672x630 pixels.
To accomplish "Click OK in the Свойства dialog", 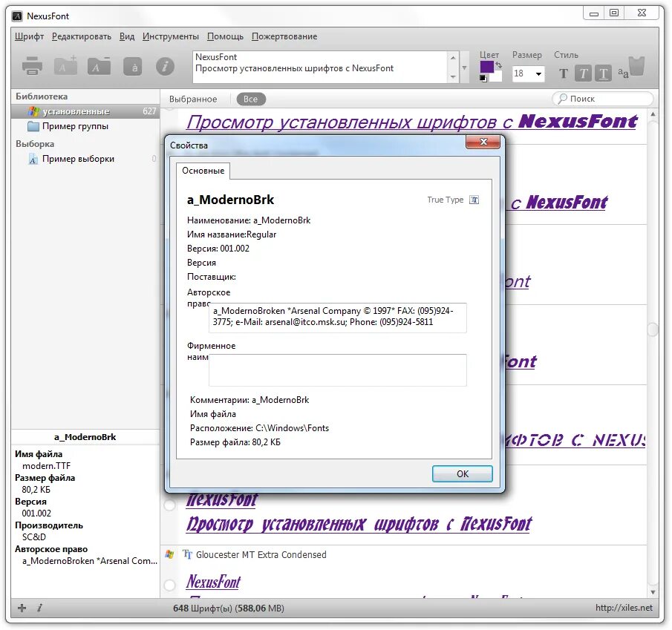I will 463,473.
